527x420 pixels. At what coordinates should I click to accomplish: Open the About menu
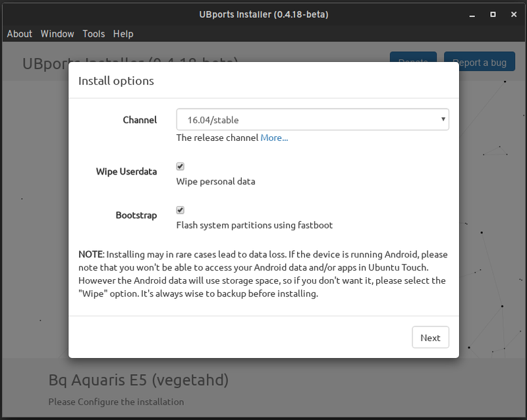click(x=19, y=34)
